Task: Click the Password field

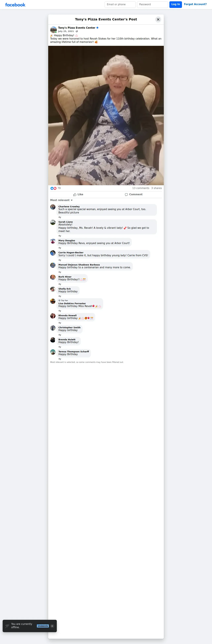Action: pyautogui.click(x=153, y=4)
